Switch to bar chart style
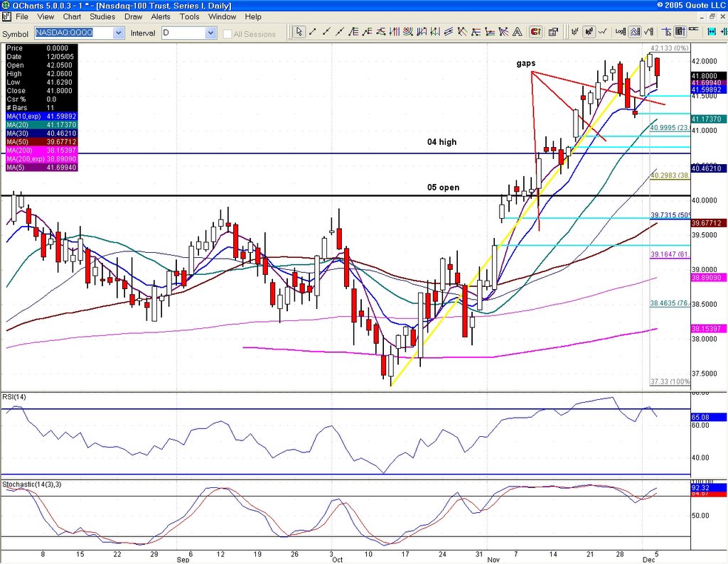Image resolution: width=728 pixels, height=564 pixels. tap(574, 31)
